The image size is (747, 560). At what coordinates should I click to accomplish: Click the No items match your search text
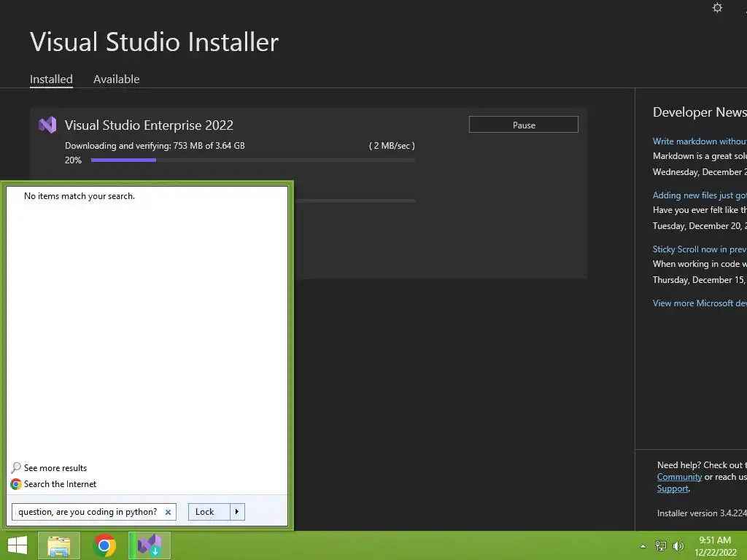coord(80,196)
